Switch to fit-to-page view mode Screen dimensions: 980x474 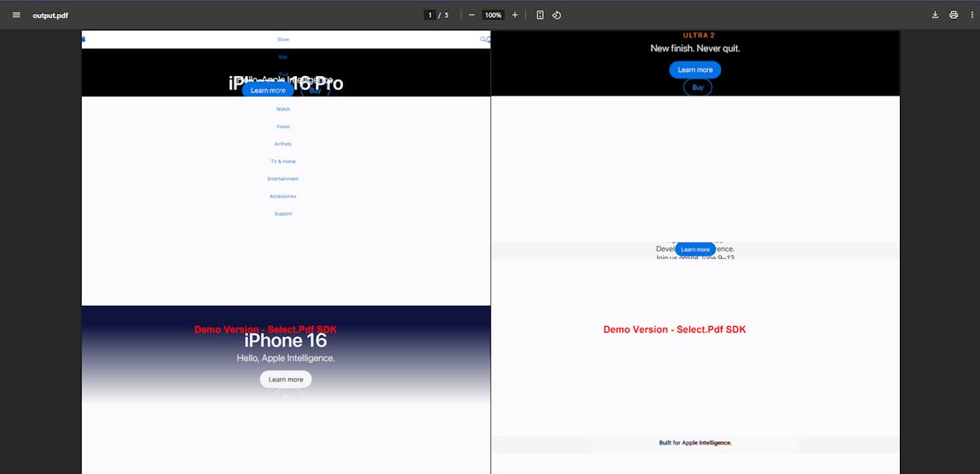pyautogui.click(x=540, y=15)
